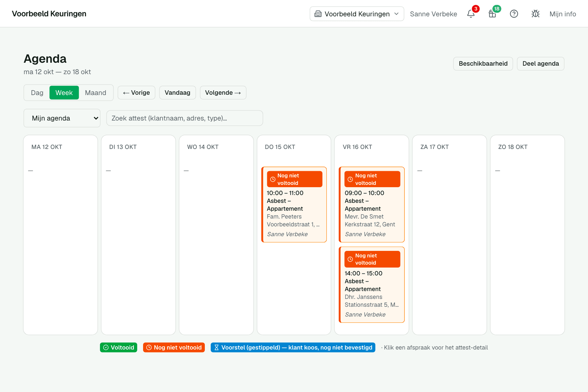Screen dimensions: 588x392
Task: Open Dhr. Janssens 14:00 appointment
Action: click(x=372, y=285)
